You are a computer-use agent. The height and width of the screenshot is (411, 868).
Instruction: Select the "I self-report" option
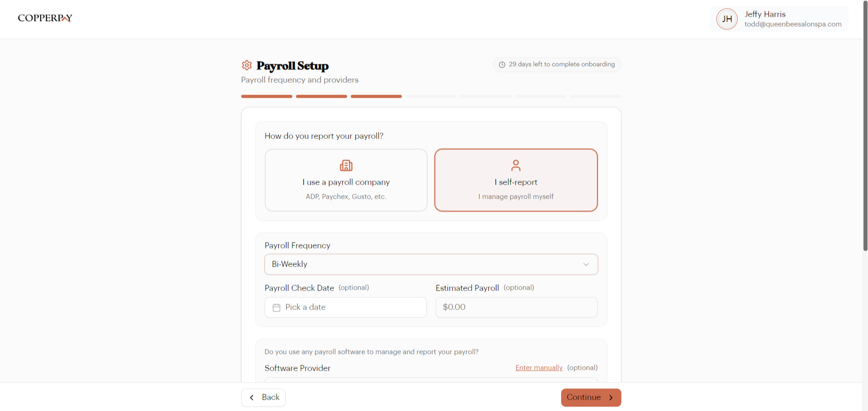click(516, 180)
